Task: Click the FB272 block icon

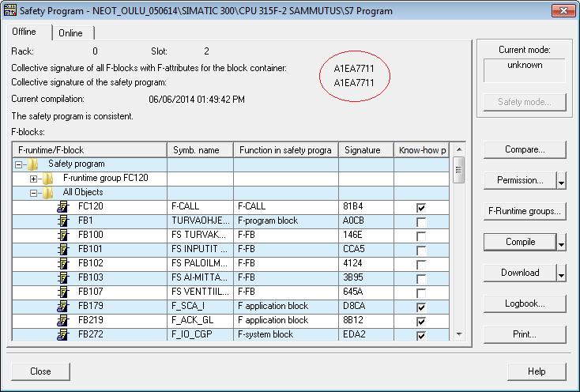Action: click(63, 334)
